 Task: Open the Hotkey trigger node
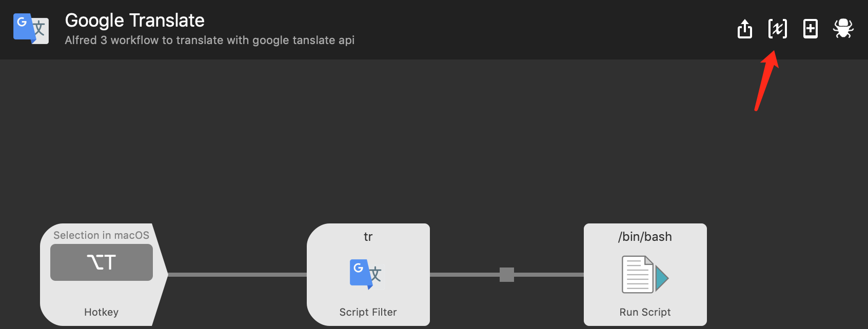pos(101,274)
